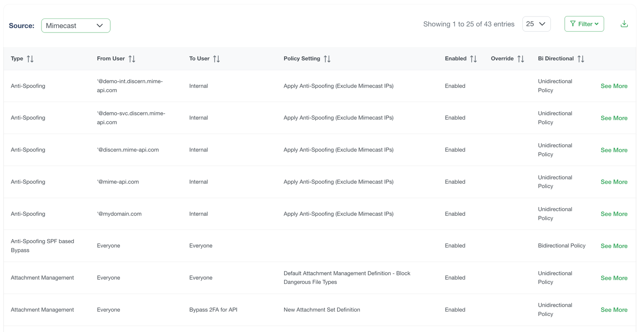Click the Bypass 2FA for API cell

[x=213, y=310]
